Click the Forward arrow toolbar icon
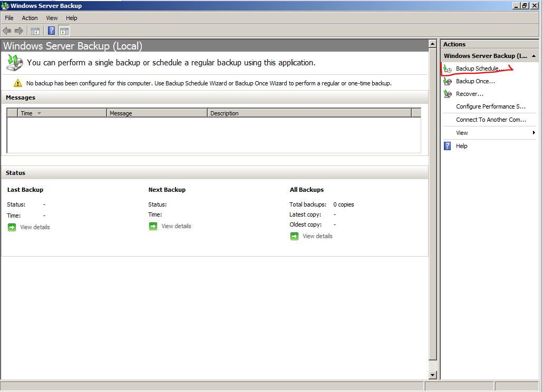543x392 pixels. pos(18,31)
